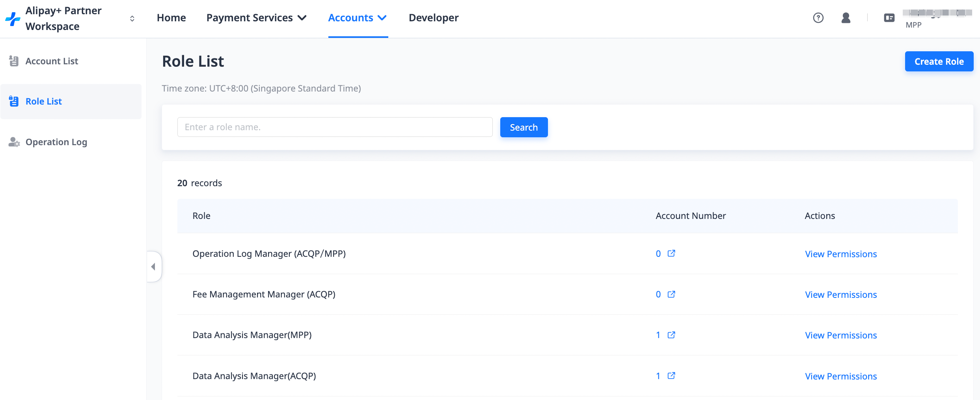Open external link icon for Operation Log Manager
This screenshot has width=980, height=400.
671,254
